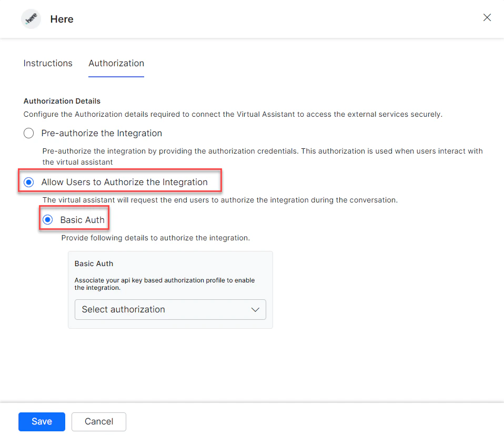504x435 pixels.
Task: Click the Save button in the footer
Action: pos(42,421)
